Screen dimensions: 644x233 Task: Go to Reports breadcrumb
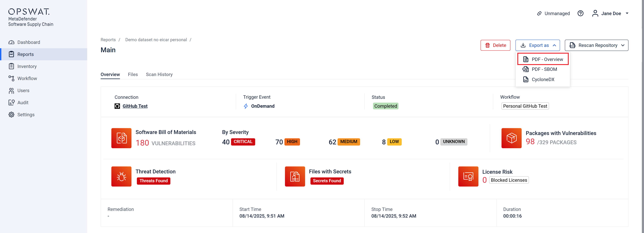(x=108, y=40)
